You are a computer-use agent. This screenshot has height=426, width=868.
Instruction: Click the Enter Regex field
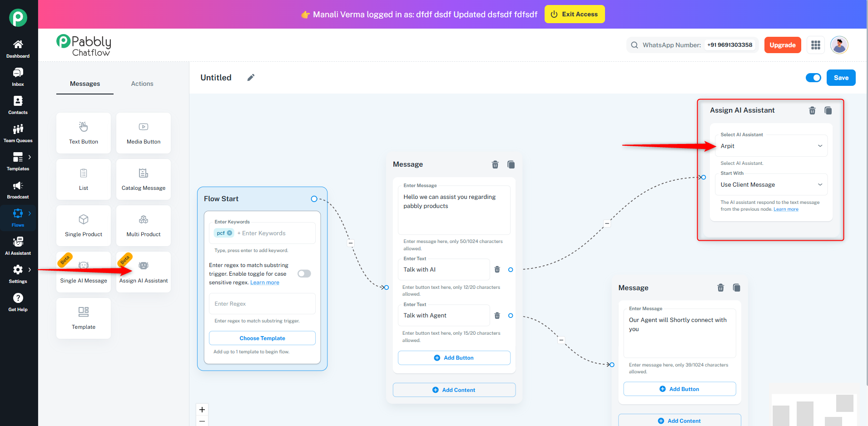click(262, 303)
